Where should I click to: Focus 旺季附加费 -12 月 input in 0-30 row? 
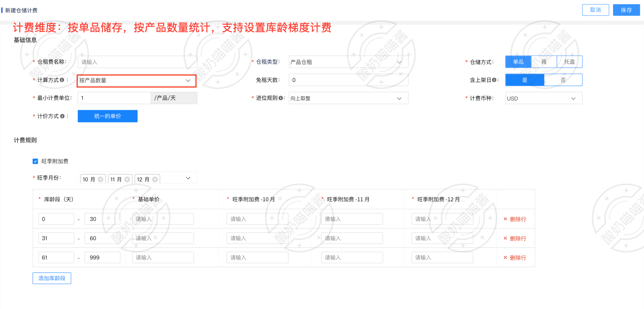click(x=442, y=219)
